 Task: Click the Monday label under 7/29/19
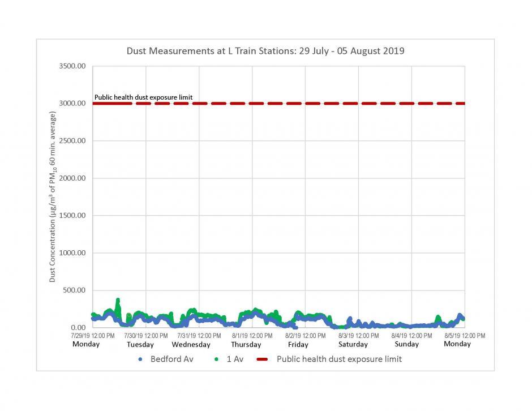coord(86,344)
